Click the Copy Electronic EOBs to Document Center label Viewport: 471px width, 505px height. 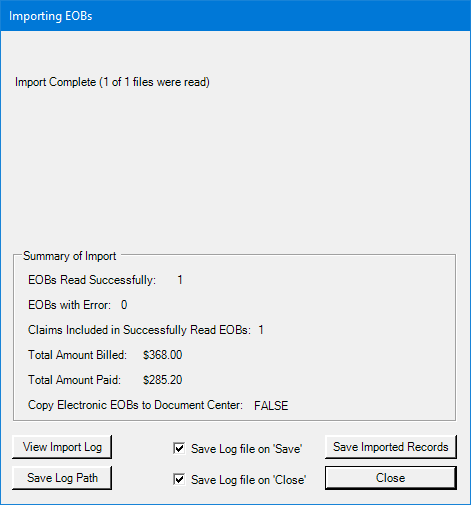tap(135, 405)
